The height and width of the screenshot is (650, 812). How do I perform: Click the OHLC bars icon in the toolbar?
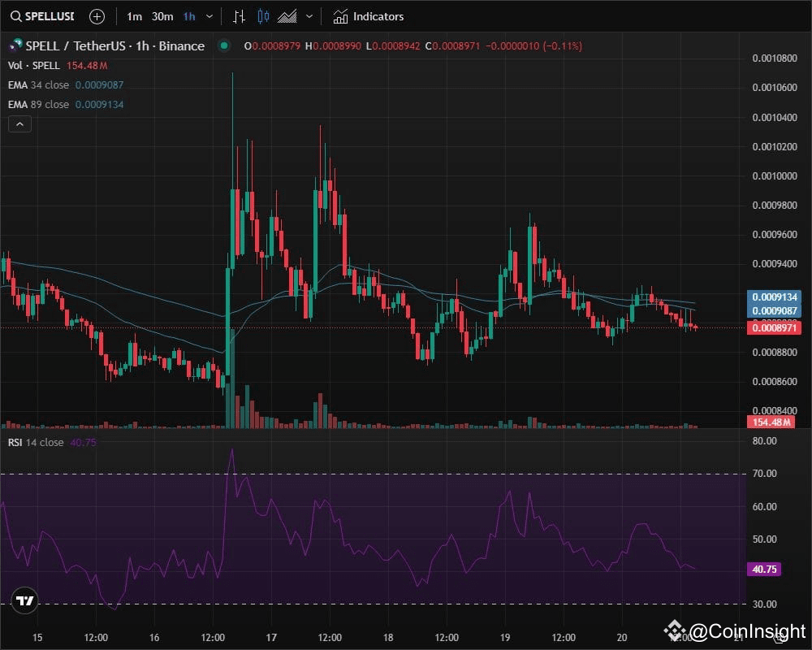click(x=238, y=16)
